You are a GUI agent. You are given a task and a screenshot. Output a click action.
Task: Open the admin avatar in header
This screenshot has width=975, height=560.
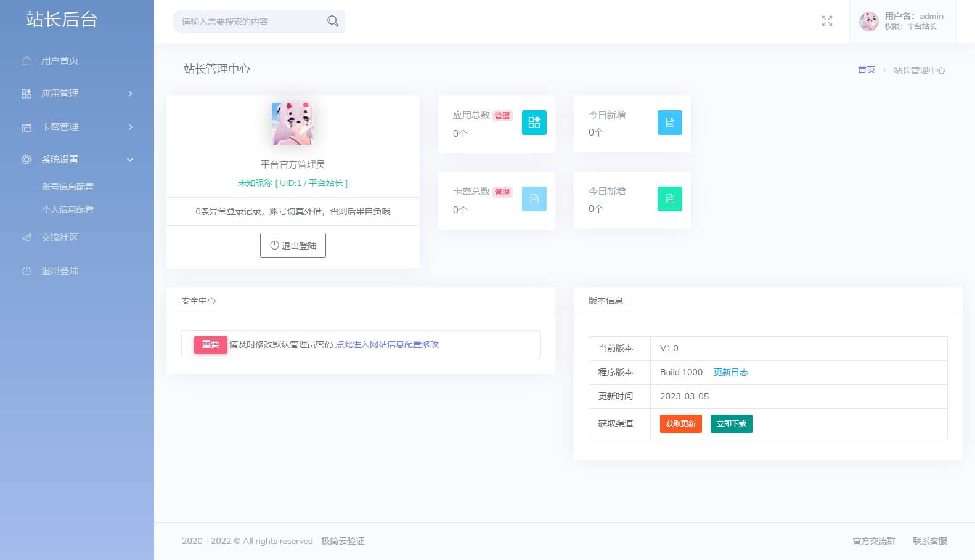(x=869, y=22)
